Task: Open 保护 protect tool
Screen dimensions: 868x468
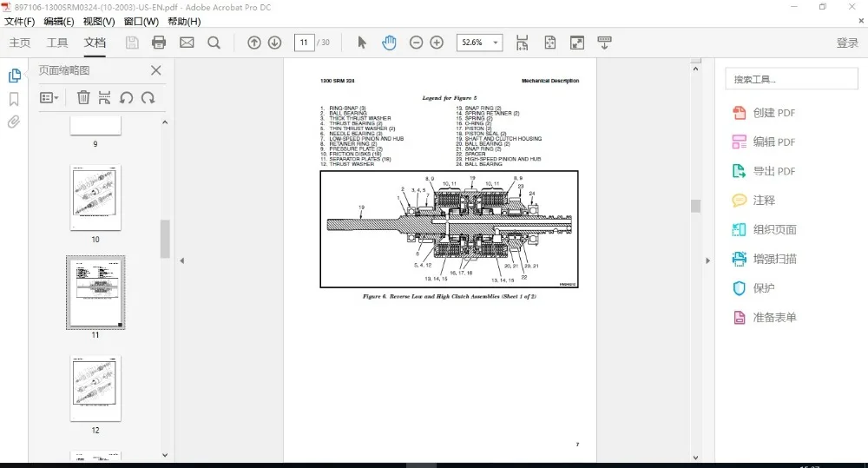Action: click(x=754, y=288)
